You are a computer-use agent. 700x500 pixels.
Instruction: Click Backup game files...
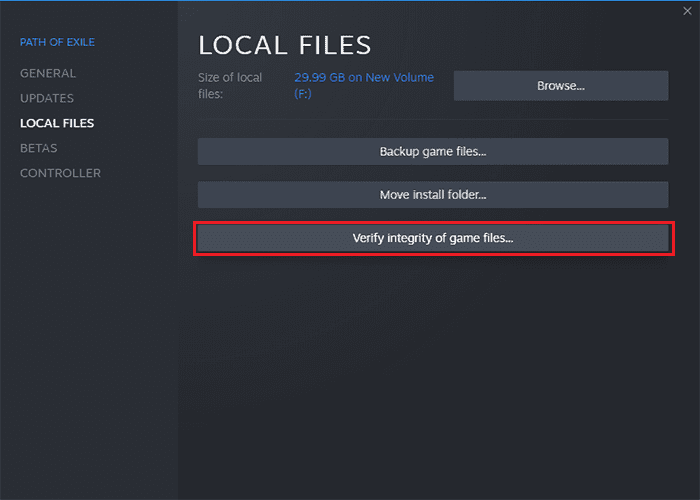click(433, 152)
